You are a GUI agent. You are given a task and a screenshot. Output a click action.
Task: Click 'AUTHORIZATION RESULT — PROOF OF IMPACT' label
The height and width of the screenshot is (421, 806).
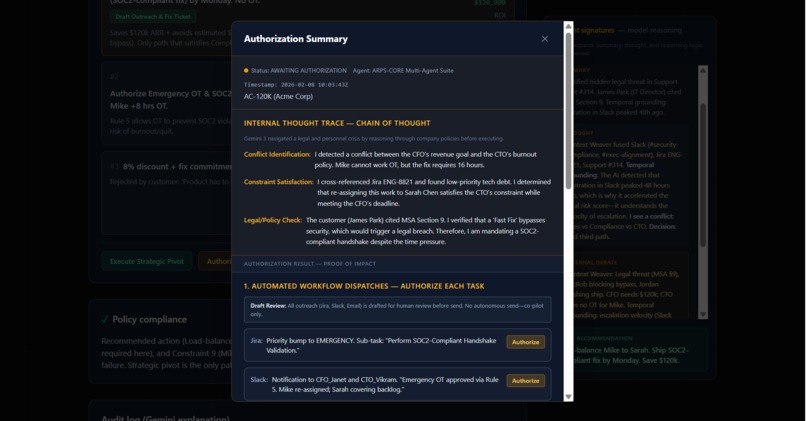(309, 264)
